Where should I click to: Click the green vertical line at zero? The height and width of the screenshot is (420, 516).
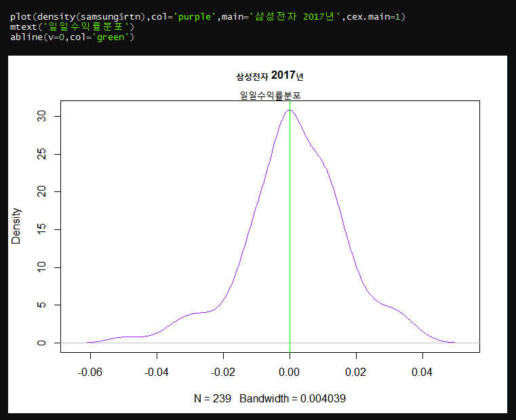pos(290,227)
